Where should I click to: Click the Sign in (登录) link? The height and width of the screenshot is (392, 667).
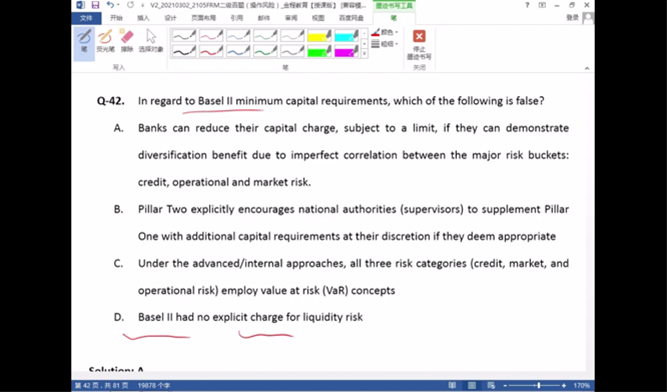click(x=572, y=17)
